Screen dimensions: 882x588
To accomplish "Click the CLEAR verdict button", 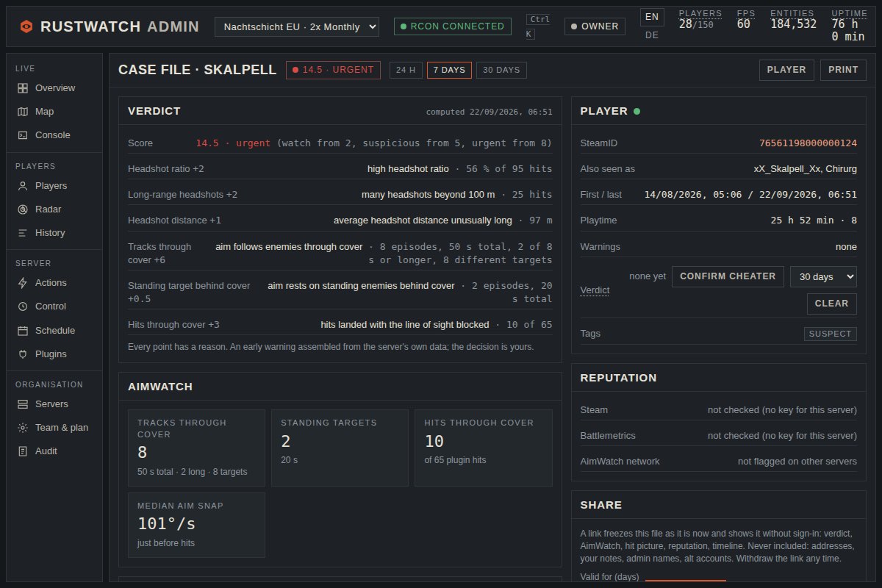I will (x=831, y=304).
